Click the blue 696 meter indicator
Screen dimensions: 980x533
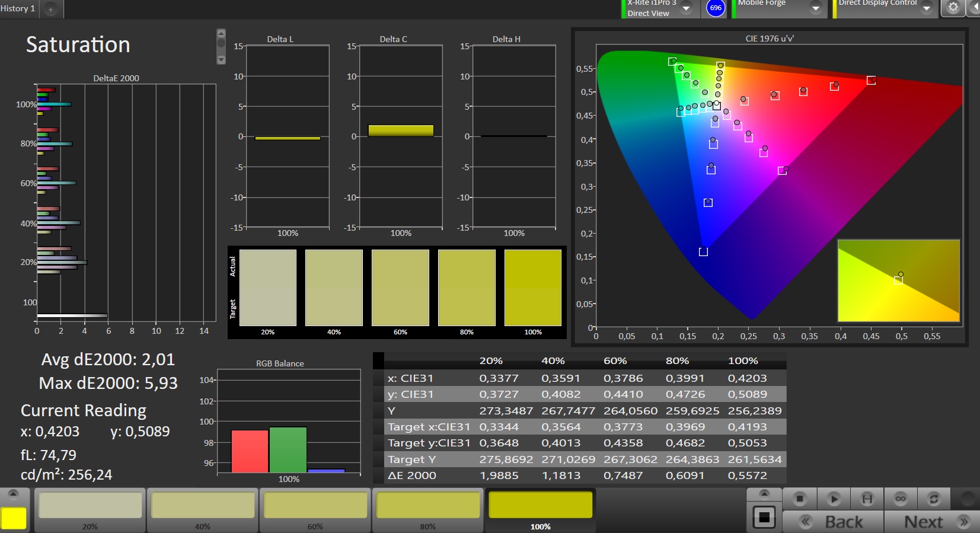(716, 8)
